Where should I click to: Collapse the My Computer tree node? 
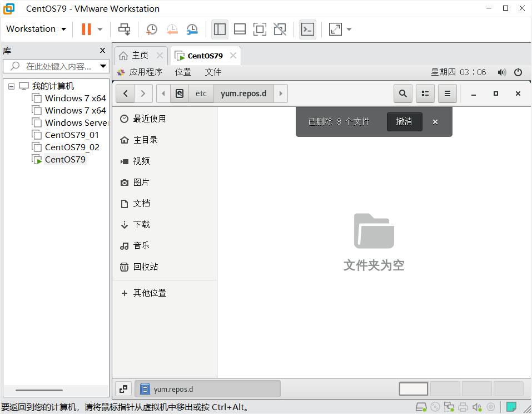tap(11, 86)
